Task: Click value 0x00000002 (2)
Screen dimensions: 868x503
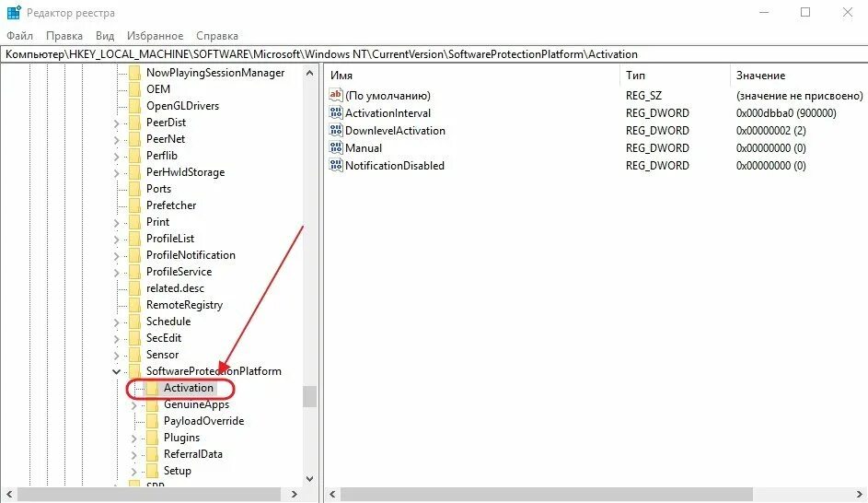Action: (x=770, y=131)
